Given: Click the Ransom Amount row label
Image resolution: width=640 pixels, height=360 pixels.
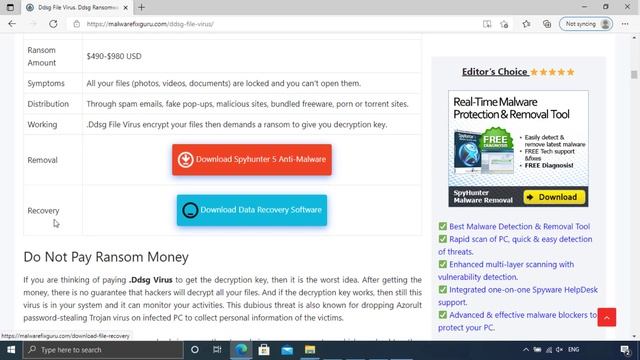Looking at the screenshot, I should coord(42,56).
